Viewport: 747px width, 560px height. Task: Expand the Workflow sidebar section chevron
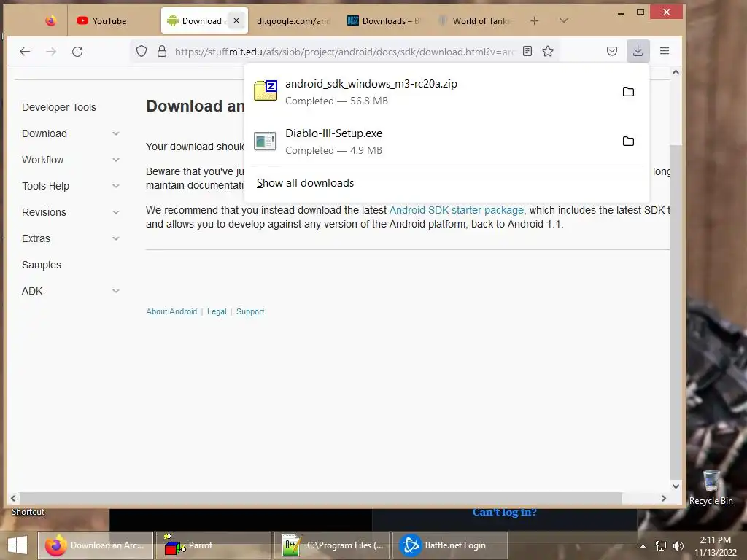tap(116, 160)
